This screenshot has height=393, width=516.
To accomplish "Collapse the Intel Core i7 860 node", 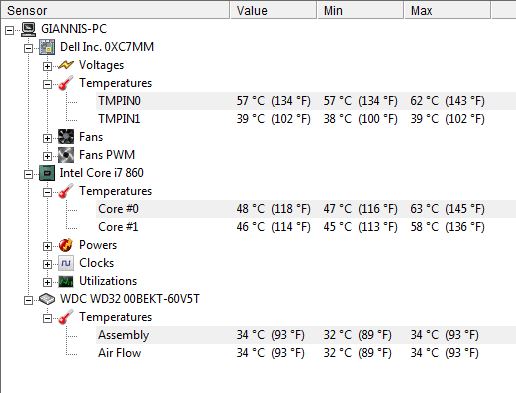I will [x=29, y=174].
